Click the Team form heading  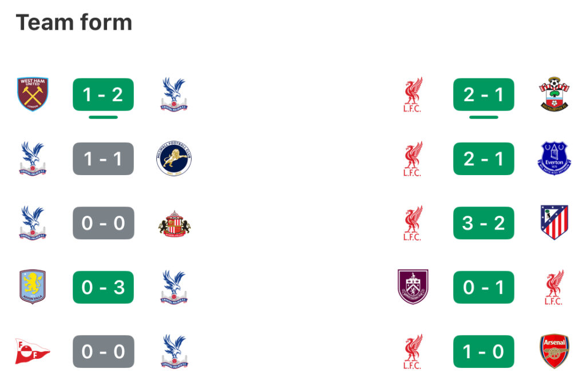[x=74, y=22]
